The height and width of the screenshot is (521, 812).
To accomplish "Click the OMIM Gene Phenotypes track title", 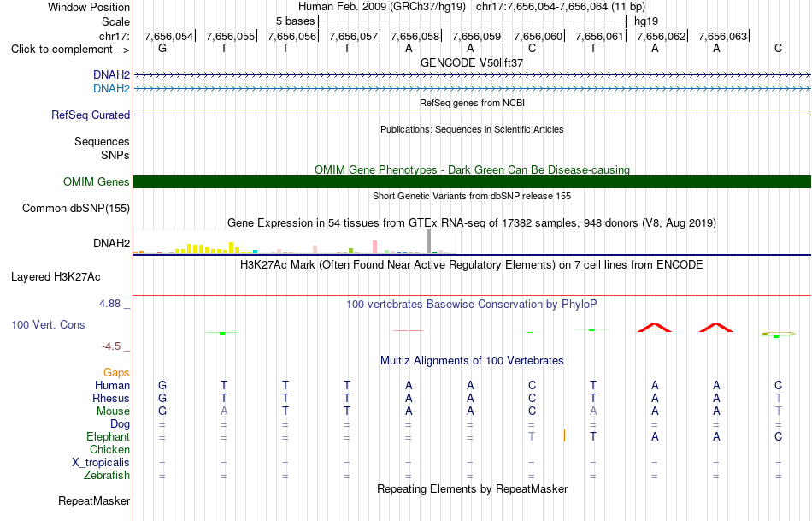I will (x=472, y=169).
